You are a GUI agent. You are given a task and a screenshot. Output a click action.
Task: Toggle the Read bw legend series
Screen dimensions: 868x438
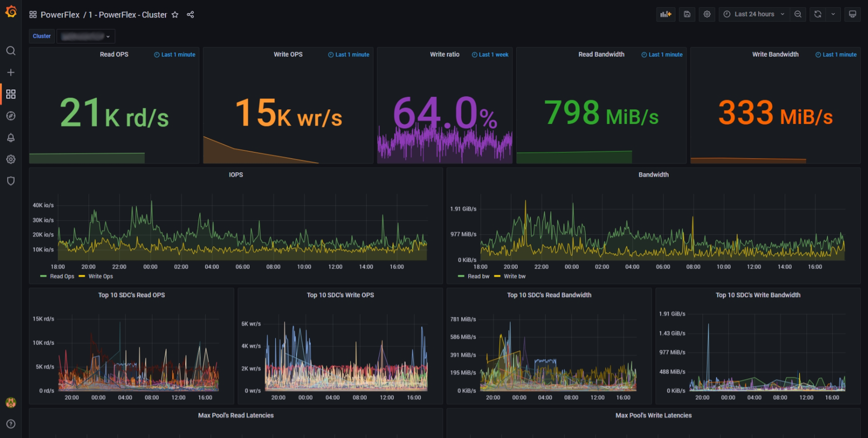(x=478, y=276)
